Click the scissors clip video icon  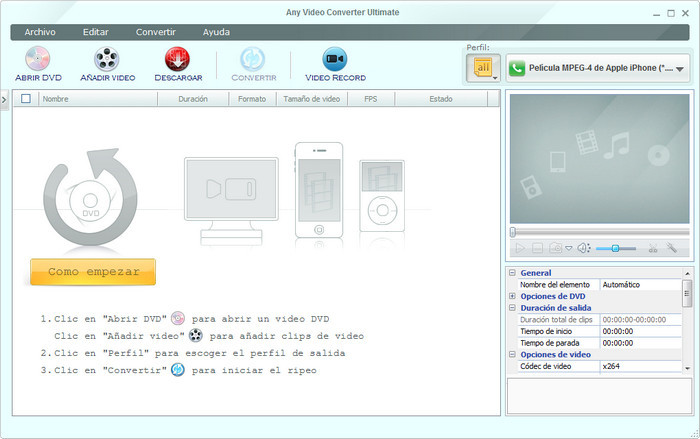click(653, 248)
